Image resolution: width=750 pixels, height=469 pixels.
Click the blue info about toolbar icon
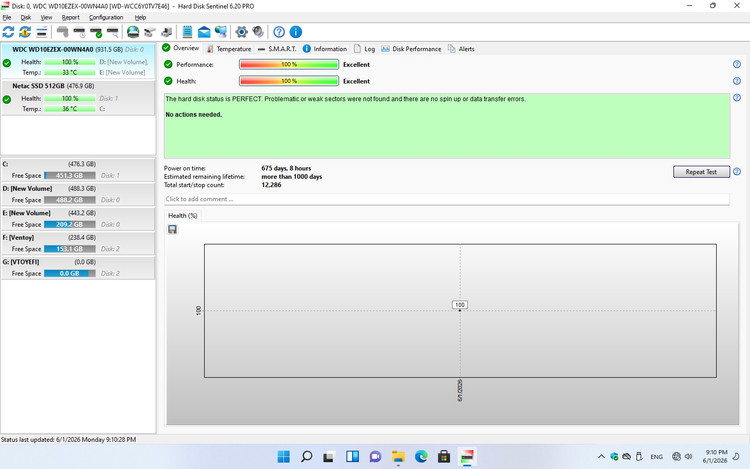click(296, 32)
